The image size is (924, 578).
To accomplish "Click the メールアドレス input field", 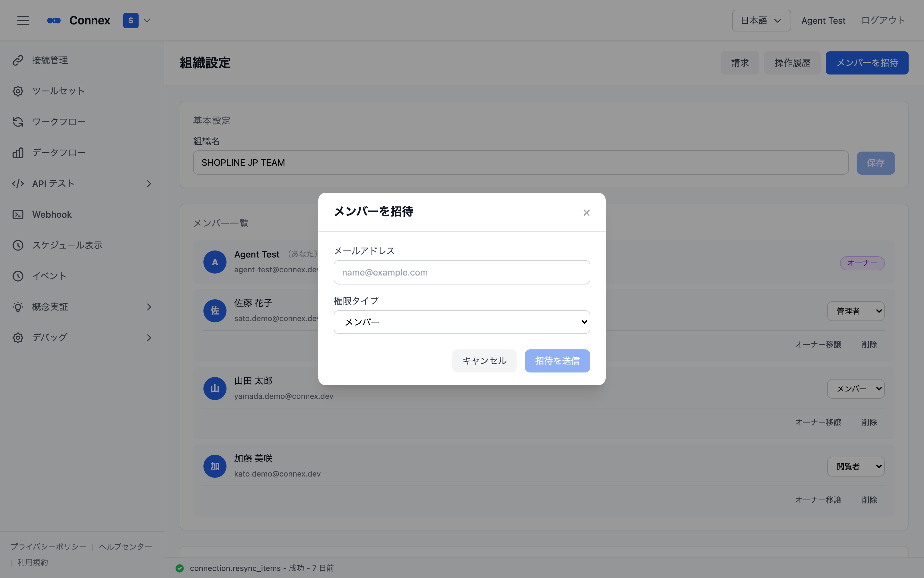I will pos(462,272).
